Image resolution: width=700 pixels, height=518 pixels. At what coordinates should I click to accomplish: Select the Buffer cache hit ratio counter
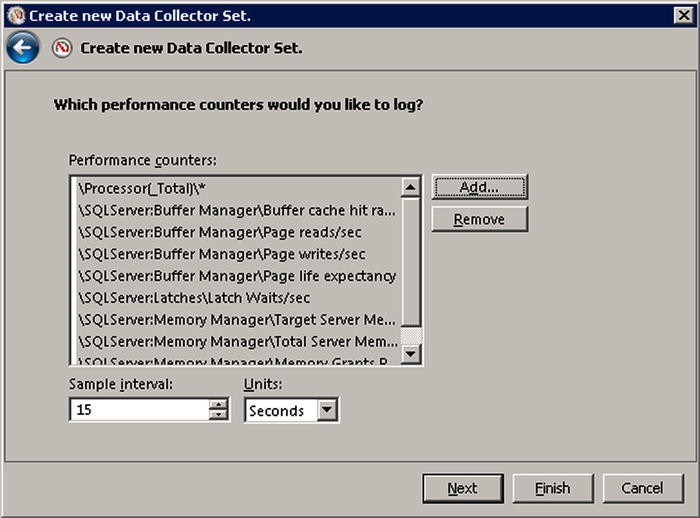238,210
